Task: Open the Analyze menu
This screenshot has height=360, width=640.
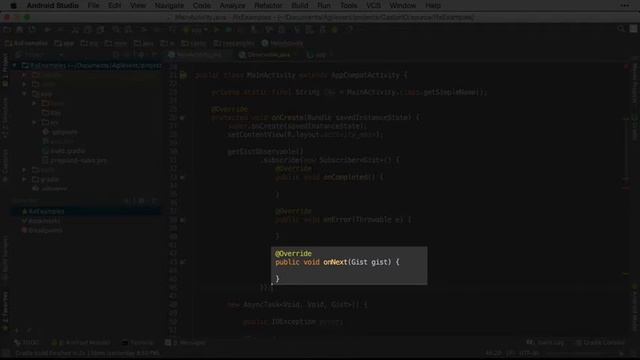Action: [232, 6]
